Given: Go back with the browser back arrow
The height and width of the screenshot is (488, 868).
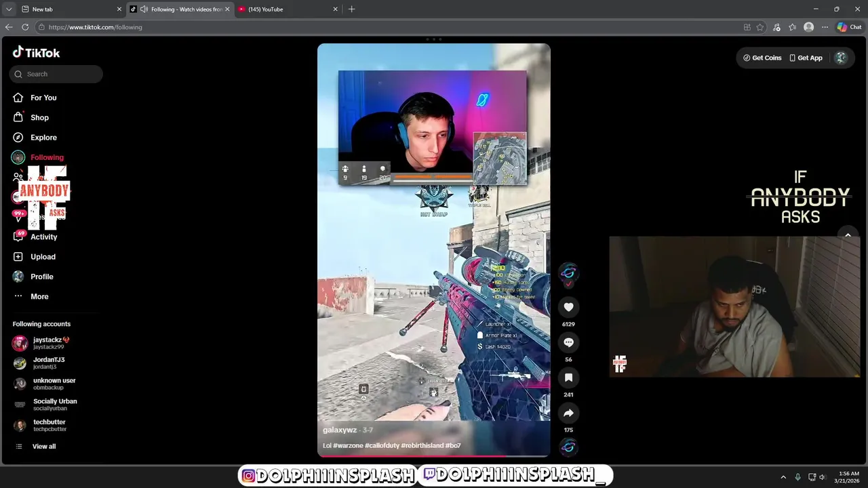Looking at the screenshot, I should tap(8, 27).
